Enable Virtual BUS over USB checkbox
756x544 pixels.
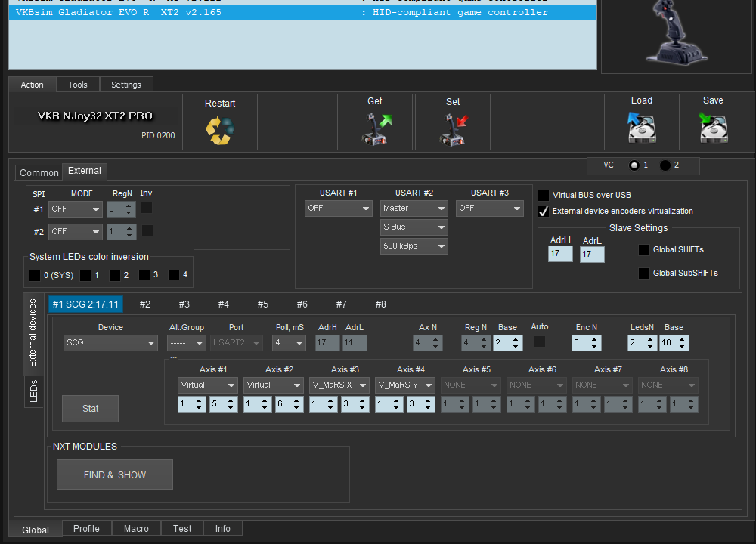coord(544,195)
